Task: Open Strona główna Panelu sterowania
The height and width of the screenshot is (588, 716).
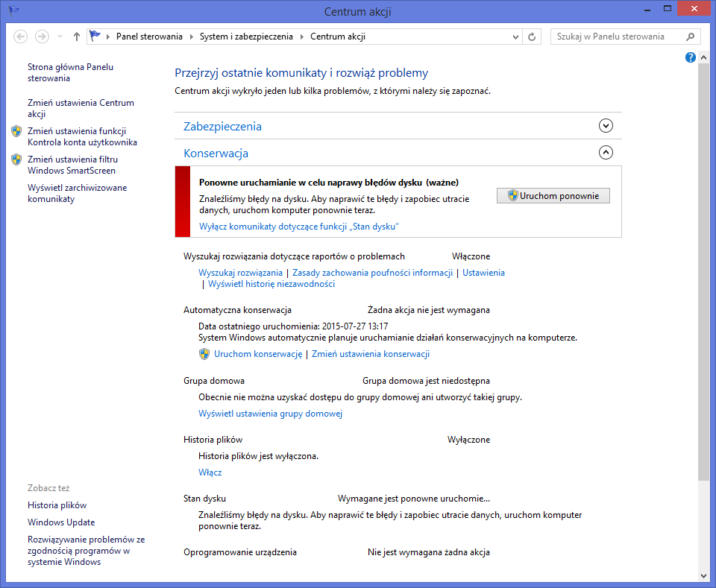Action: click(70, 72)
